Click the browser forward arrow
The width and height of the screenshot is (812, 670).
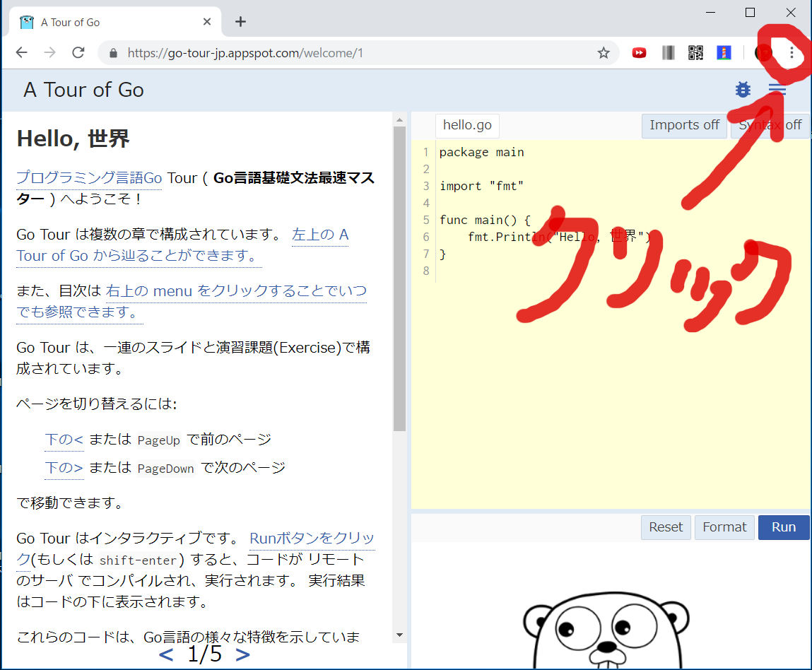[49, 52]
